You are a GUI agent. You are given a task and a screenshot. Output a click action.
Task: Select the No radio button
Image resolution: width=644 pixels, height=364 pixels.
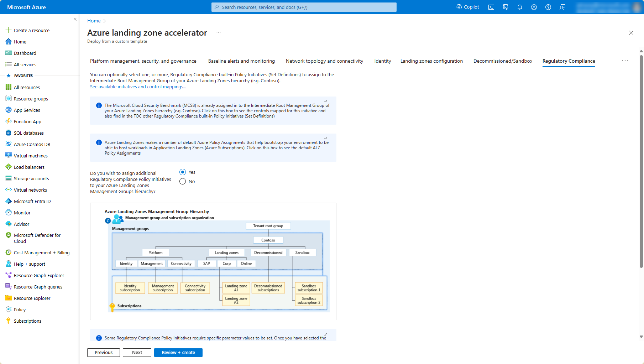click(x=183, y=181)
